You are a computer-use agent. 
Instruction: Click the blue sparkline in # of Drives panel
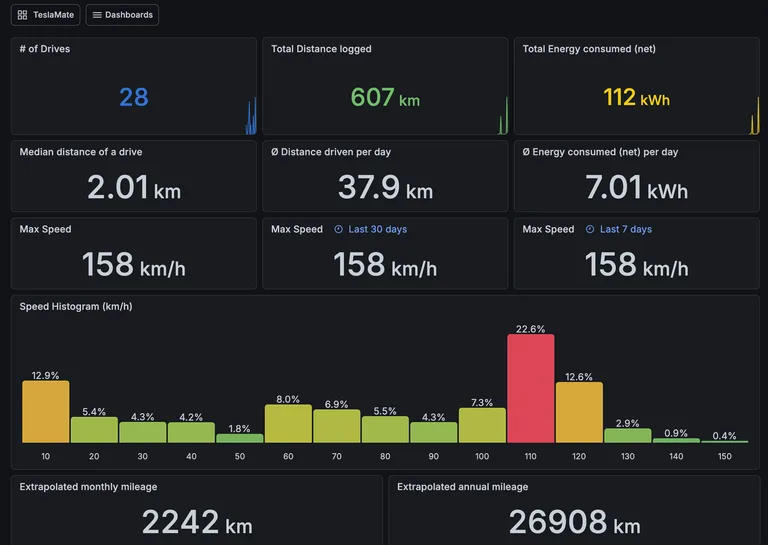coord(251,116)
